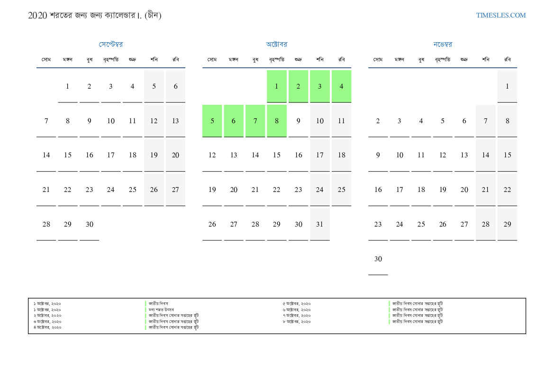The height and width of the screenshot is (392, 554).
Task: Select October 7 green holiday cell
Action: pos(255,121)
